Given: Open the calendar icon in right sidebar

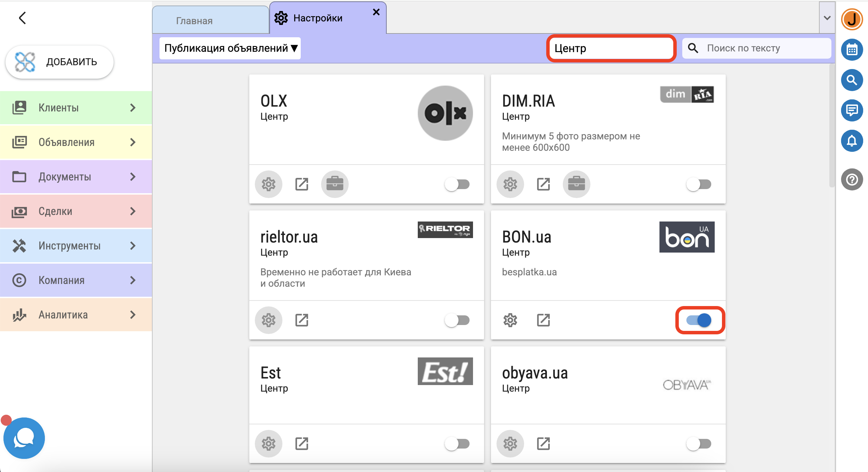Looking at the screenshot, I should click(x=852, y=50).
